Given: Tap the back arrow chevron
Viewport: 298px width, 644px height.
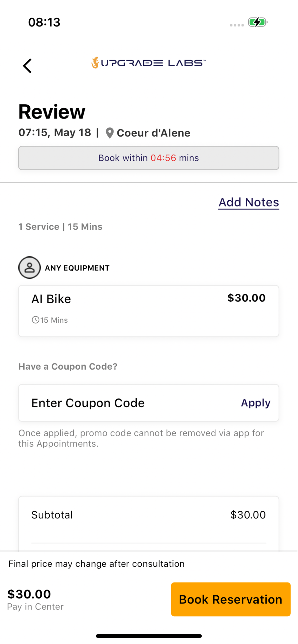Looking at the screenshot, I should [x=27, y=66].
